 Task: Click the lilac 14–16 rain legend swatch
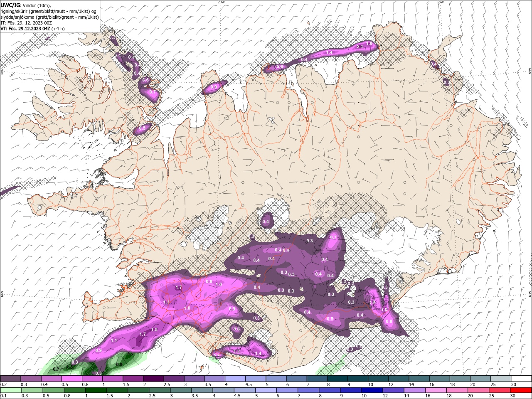(414, 390)
